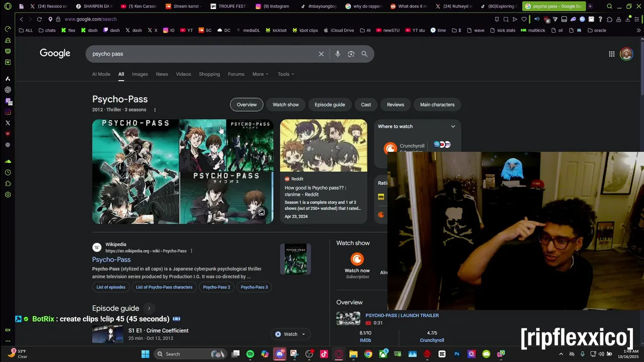The height and width of the screenshot is (362, 644).
Task: Open ChatGPT icon in the Opera sidebar
Action: click(x=8, y=89)
